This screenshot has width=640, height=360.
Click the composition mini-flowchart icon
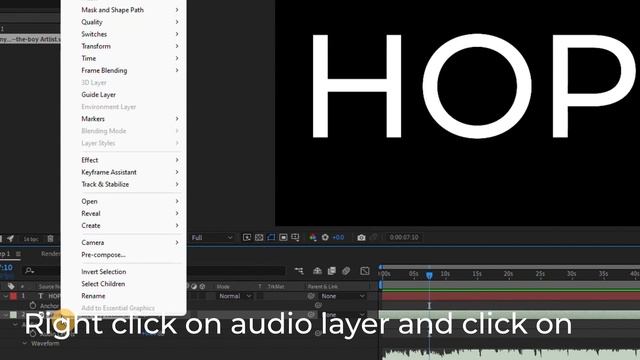pos(299,271)
